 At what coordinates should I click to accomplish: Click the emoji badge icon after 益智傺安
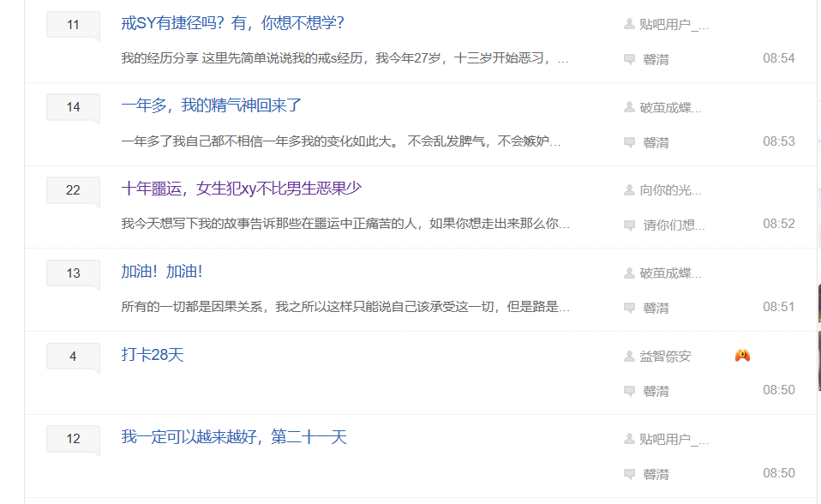click(x=742, y=356)
